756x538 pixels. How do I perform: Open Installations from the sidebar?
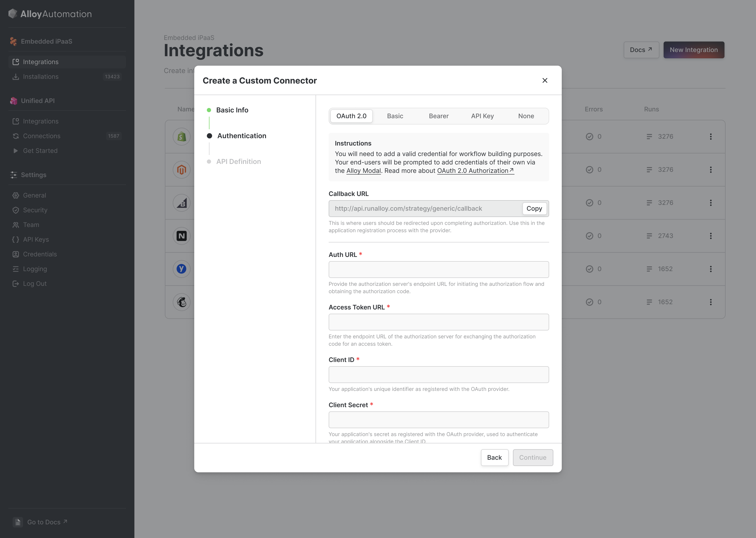pos(40,76)
